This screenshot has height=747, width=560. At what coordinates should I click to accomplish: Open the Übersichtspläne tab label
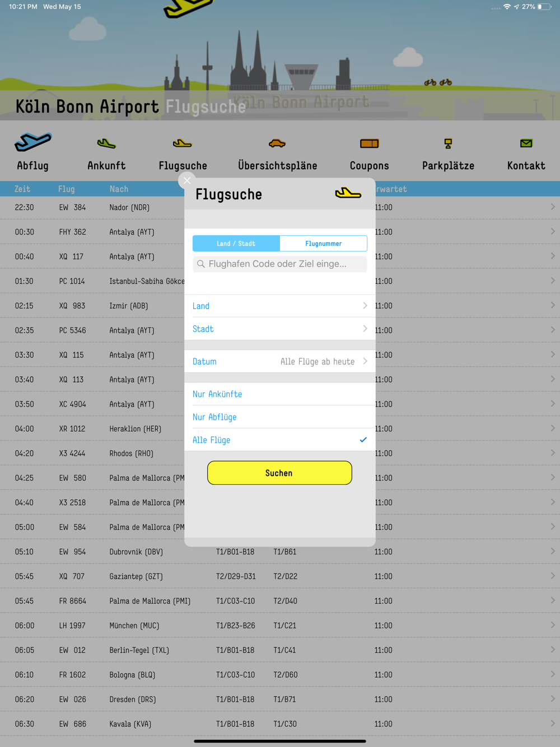277,166
